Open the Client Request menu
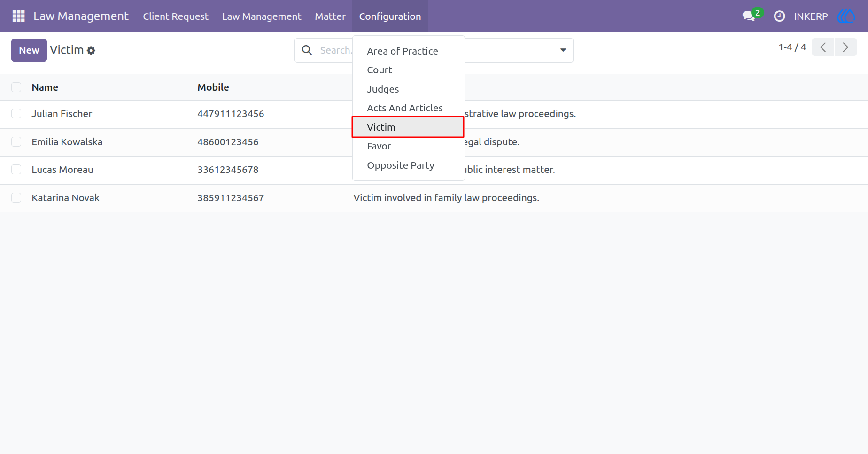868x454 pixels. coord(176,16)
